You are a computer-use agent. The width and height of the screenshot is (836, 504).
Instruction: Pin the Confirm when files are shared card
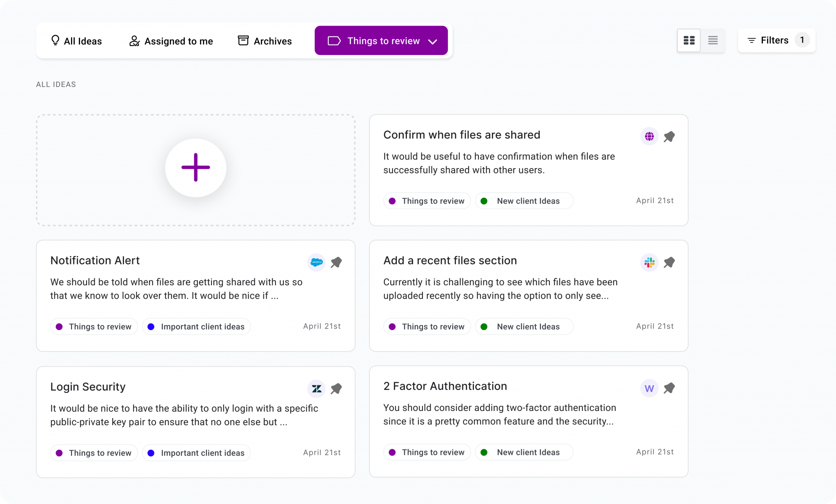tap(669, 136)
